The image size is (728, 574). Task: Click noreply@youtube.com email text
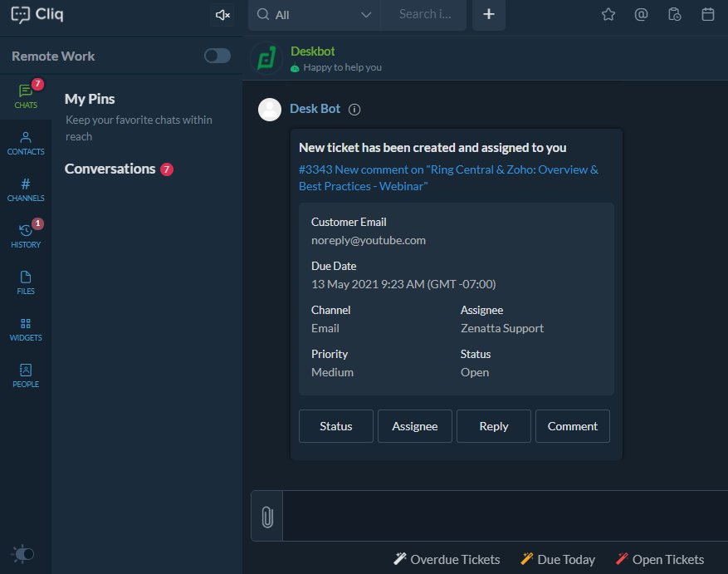(x=369, y=240)
